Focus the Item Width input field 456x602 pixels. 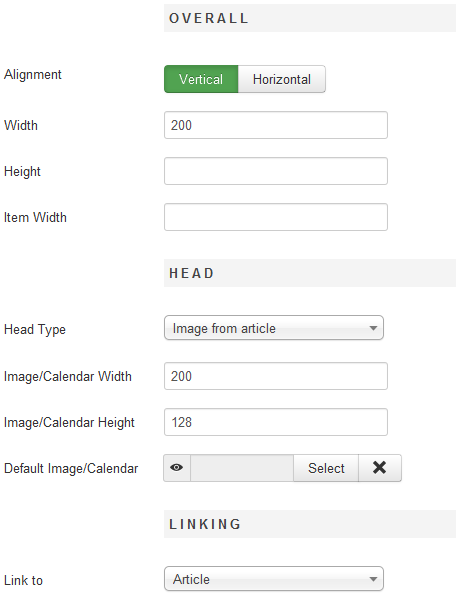[x=276, y=217]
